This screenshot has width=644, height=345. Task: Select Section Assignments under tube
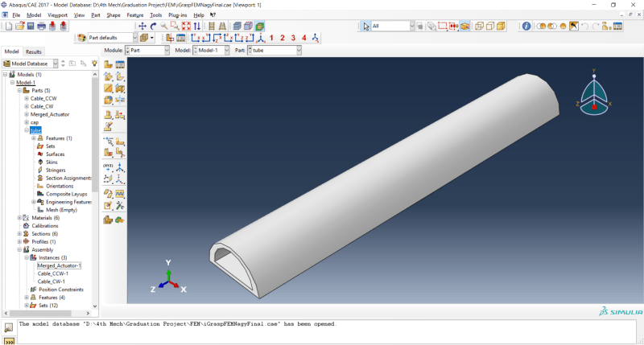pyautogui.click(x=68, y=178)
